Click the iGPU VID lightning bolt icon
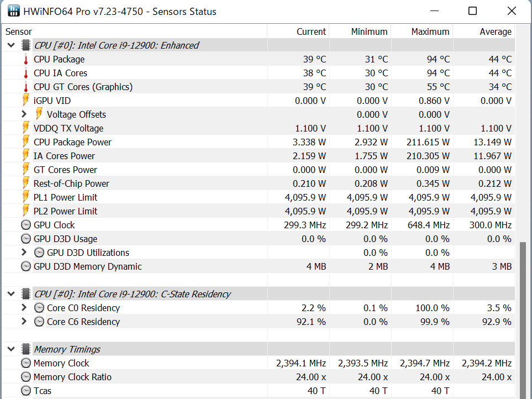Viewport: 532px width, 399px height. click(25, 101)
